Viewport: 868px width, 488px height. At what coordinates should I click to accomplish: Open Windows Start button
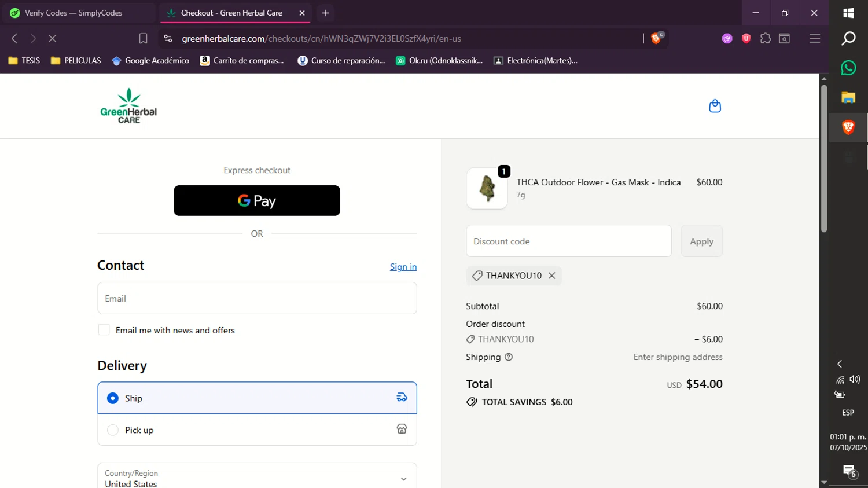point(848,13)
